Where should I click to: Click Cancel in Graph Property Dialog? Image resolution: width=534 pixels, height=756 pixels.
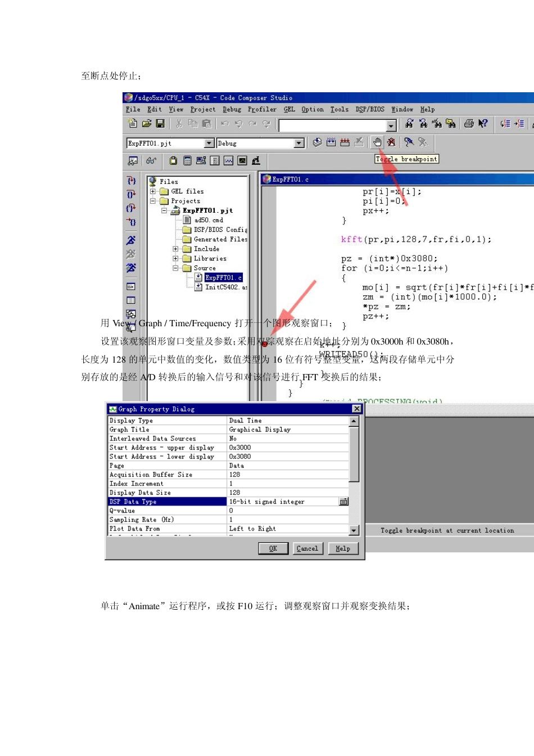307,548
